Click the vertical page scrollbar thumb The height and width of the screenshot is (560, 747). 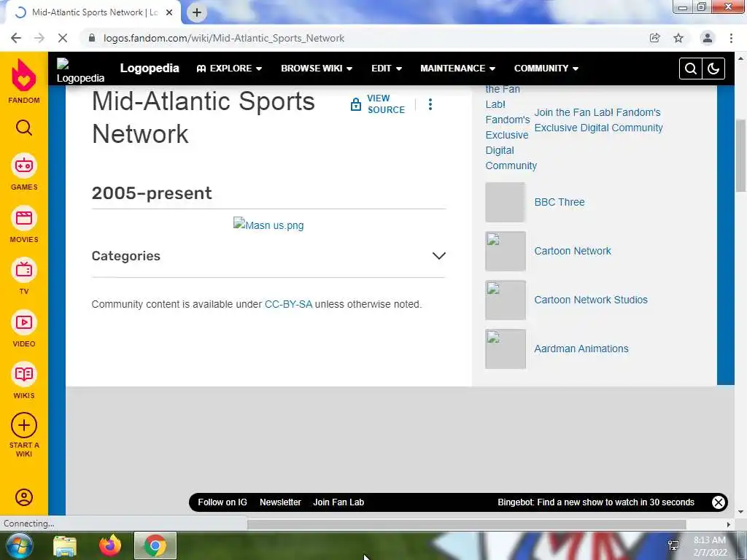pos(741,155)
